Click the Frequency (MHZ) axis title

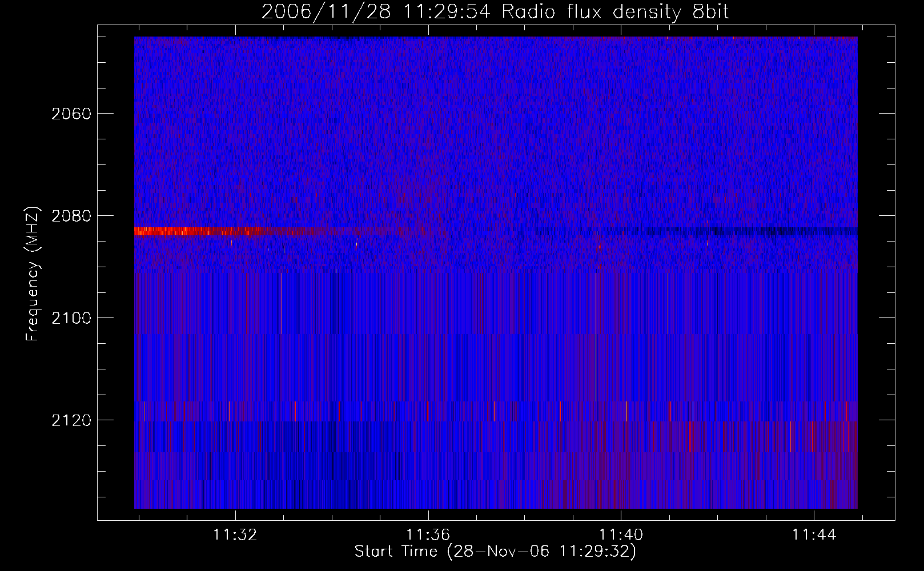(x=33, y=274)
